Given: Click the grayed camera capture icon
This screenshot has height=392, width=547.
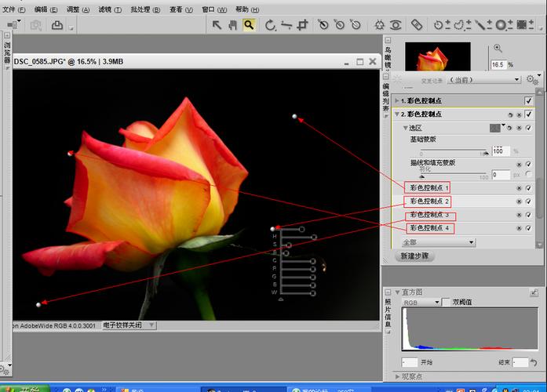Looking at the screenshot, I should 35,25.
